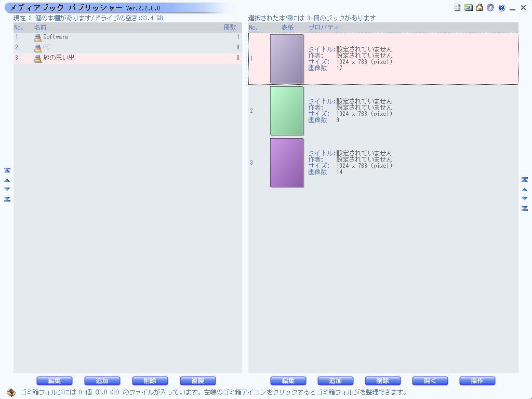Open the settings gear icon
Viewport: 532px width, 399px height.
click(x=490, y=7)
